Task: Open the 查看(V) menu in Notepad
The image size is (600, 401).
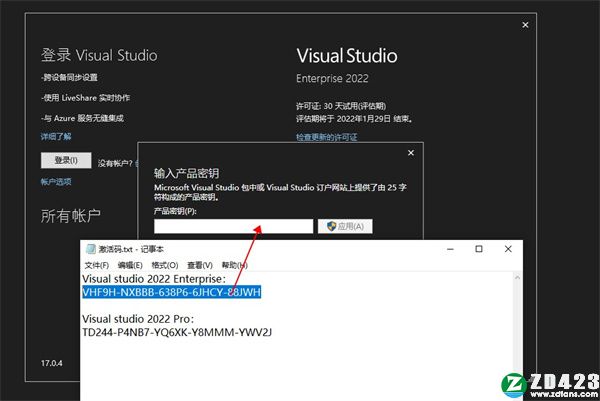Action: click(x=200, y=265)
